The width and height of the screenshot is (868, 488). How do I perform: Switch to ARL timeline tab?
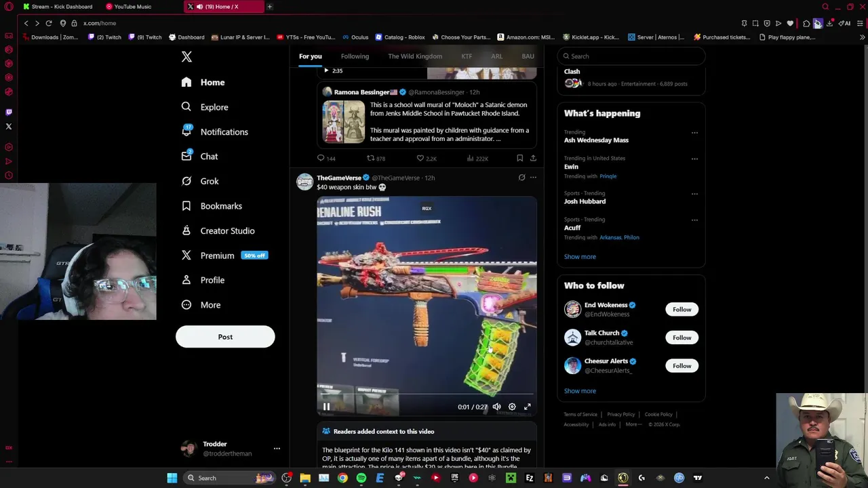tap(497, 56)
